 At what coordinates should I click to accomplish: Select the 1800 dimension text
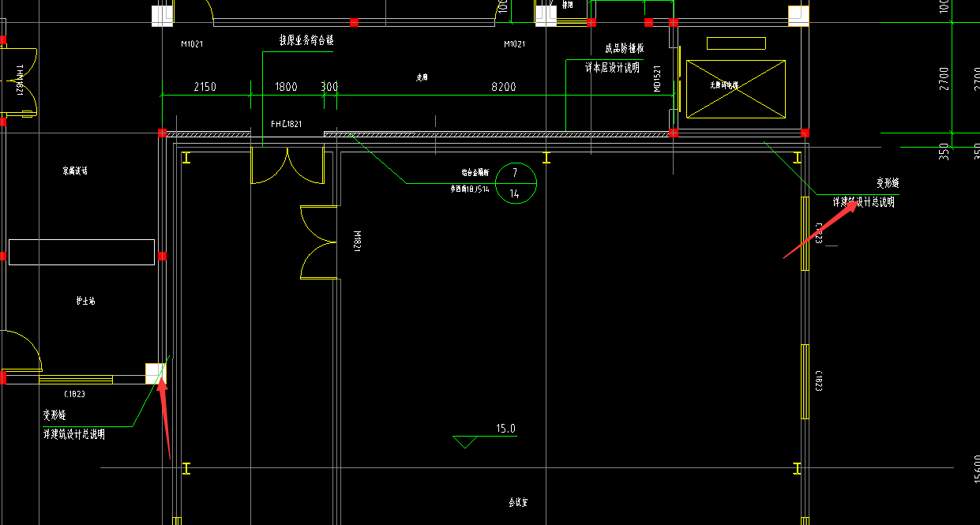(286, 87)
